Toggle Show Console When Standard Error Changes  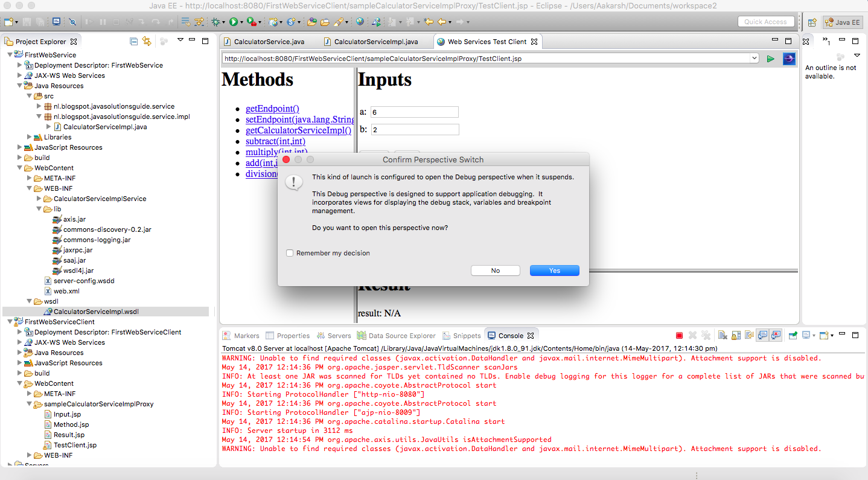pyautogui.click(x=776, y=336)
